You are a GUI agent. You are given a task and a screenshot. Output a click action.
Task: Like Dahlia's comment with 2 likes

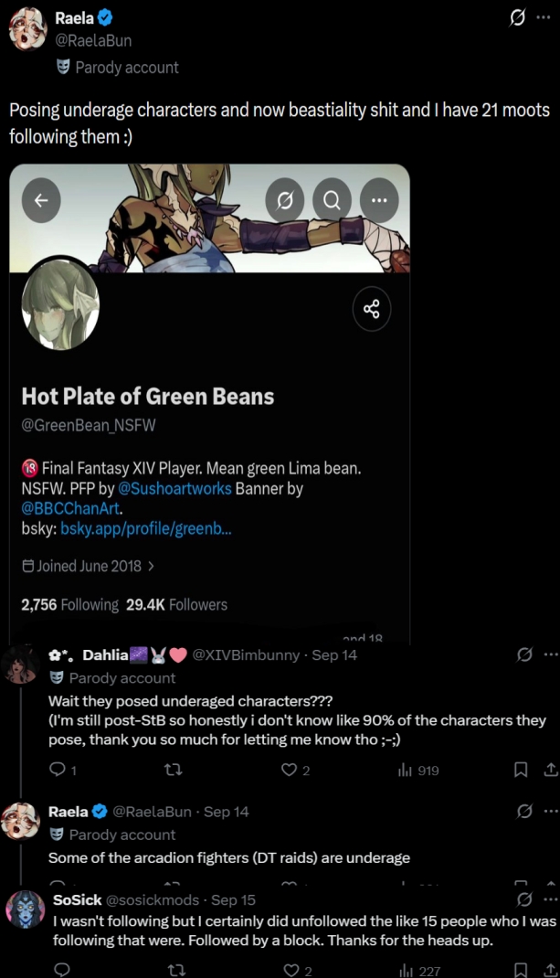(296, 771)
